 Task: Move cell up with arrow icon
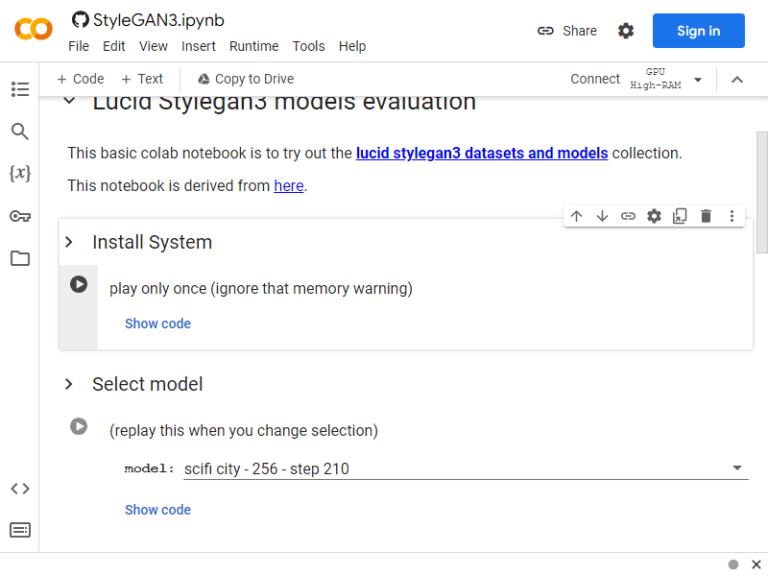click(x=576, y=216)
